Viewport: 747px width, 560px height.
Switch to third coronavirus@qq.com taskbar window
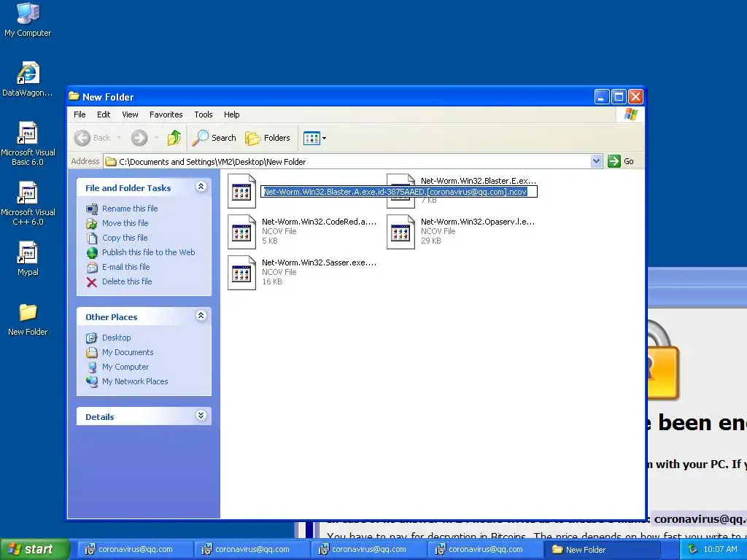click(x=368, y=550)
